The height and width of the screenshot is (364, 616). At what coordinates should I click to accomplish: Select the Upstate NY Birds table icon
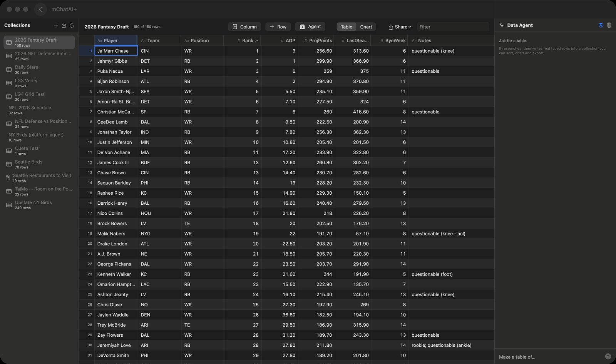tap(9, 205)
